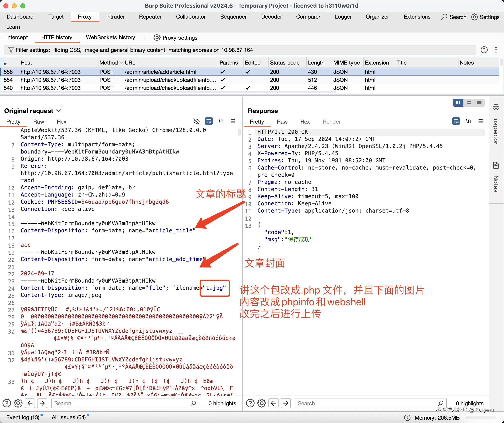Toggle \n display in the response pane

tap(468, 121)
